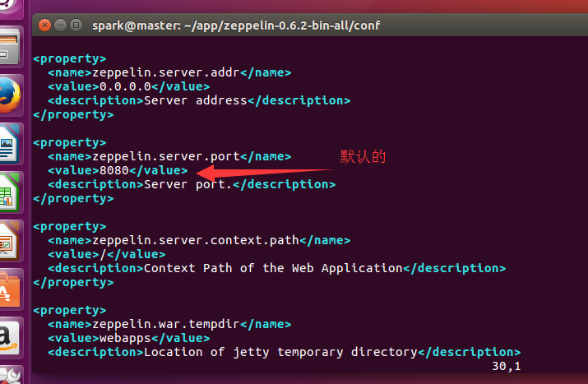The width and height of the screenshot is (588, 384).
Task: Click the text zeppelin.server.context.path
Action: coord(196,240)
